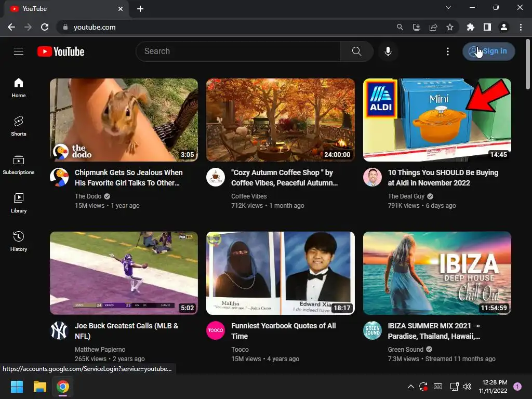Click the search magnifier button
Viewport: 532px width, 399px height.
[x=356, y=51]
